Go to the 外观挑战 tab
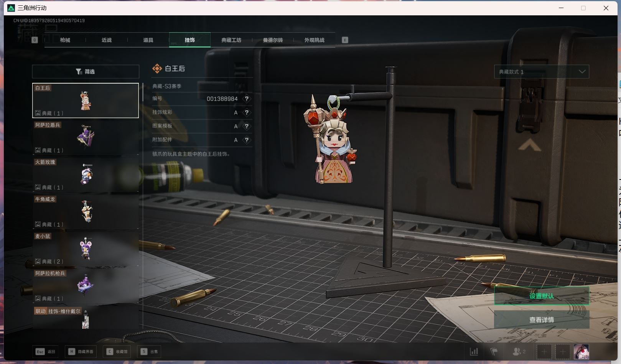Image resolution: width=621 pixels, height=364 pixels. [314, 40]
